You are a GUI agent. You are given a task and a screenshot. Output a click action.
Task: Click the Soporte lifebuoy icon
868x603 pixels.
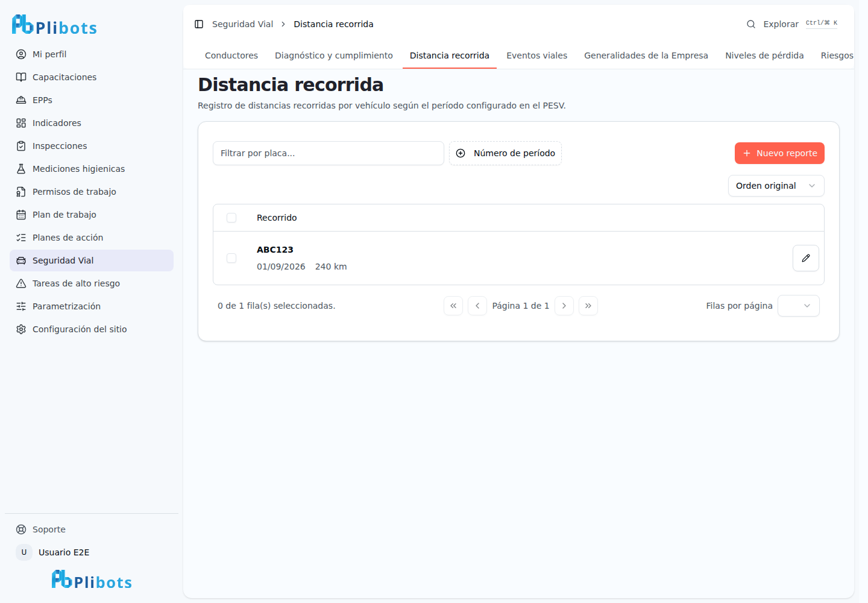click(21, 529)
